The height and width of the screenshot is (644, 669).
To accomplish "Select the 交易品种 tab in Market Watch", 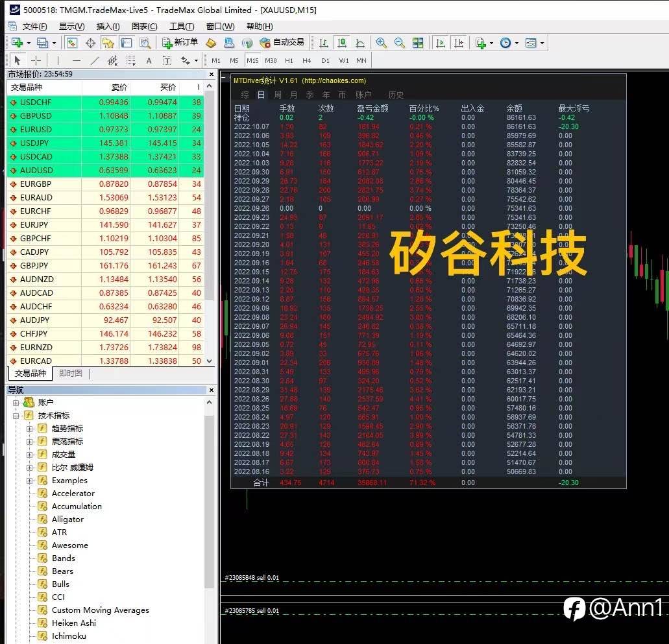I will point(30,374).
